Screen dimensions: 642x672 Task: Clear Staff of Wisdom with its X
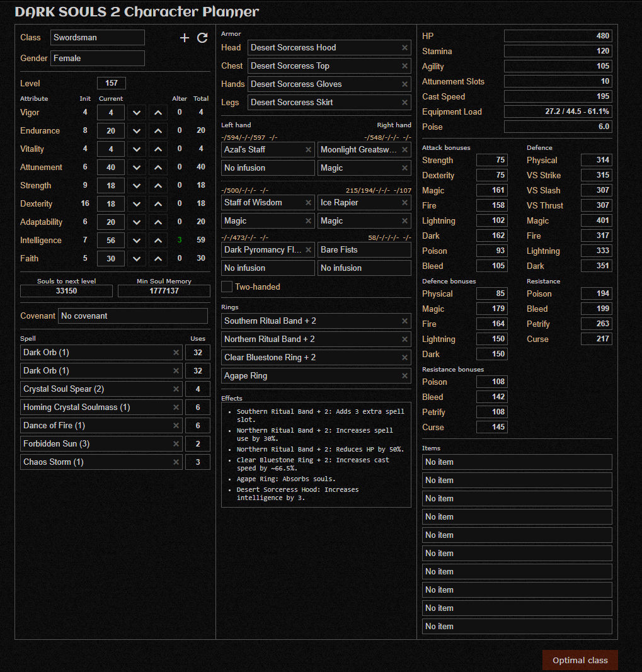tap(308, 203)
